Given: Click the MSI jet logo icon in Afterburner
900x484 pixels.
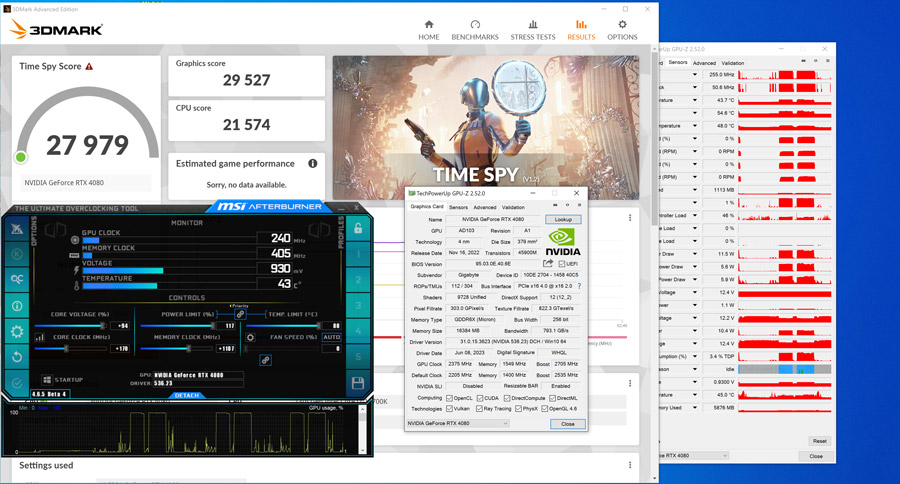Looking at the screenshot, I should [17, 229].
